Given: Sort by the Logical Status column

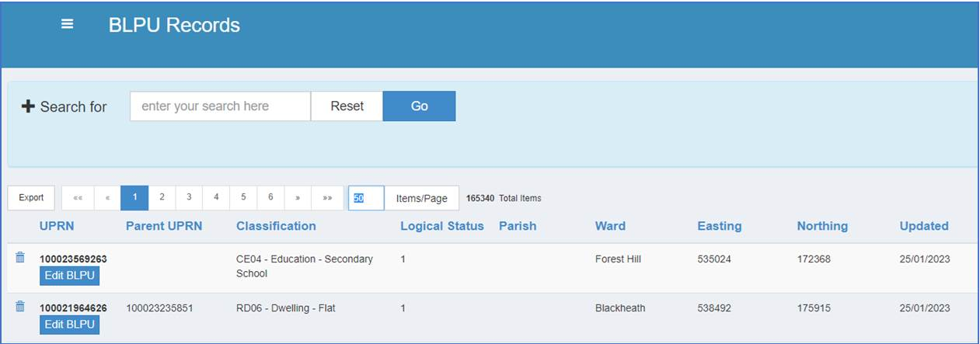Looking at the screenshot, I should (442, 226).
